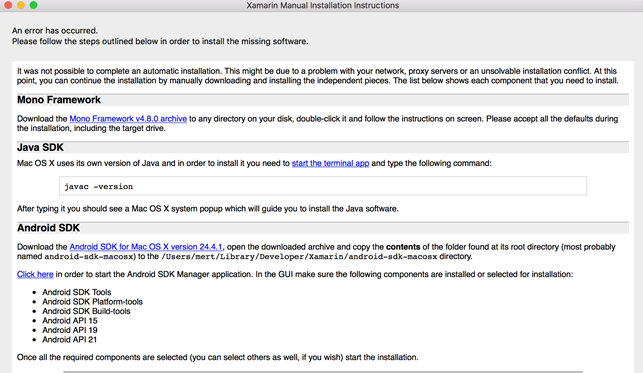The image size is (643, 373).
Task: Click the bold word contents
Action: click(403, 247)
